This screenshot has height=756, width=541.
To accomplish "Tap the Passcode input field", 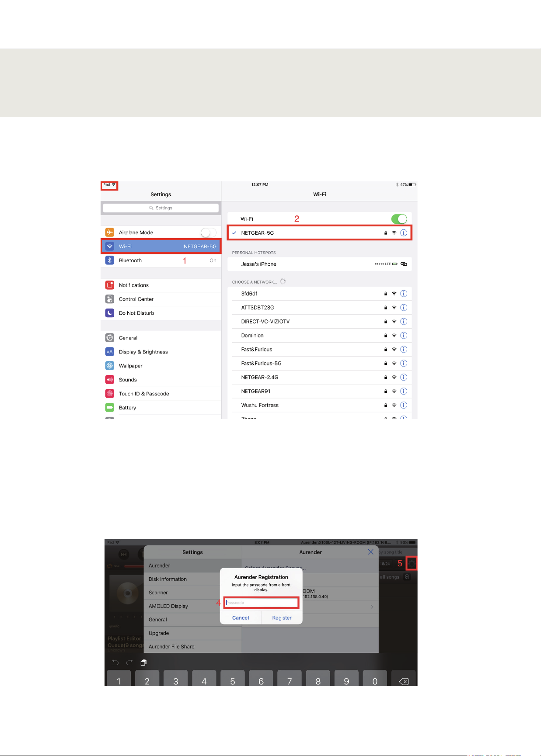I will click(262, 603).
